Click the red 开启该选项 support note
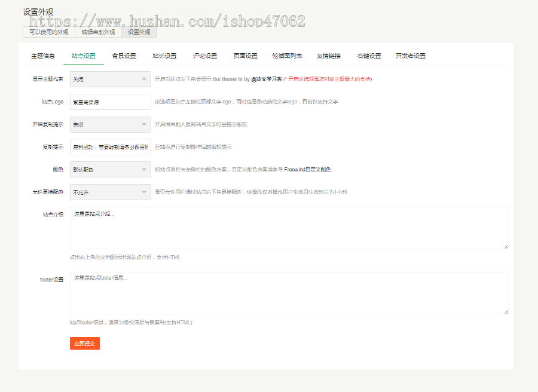The height and width of the screenshot is (392, 538). [328, 79]
